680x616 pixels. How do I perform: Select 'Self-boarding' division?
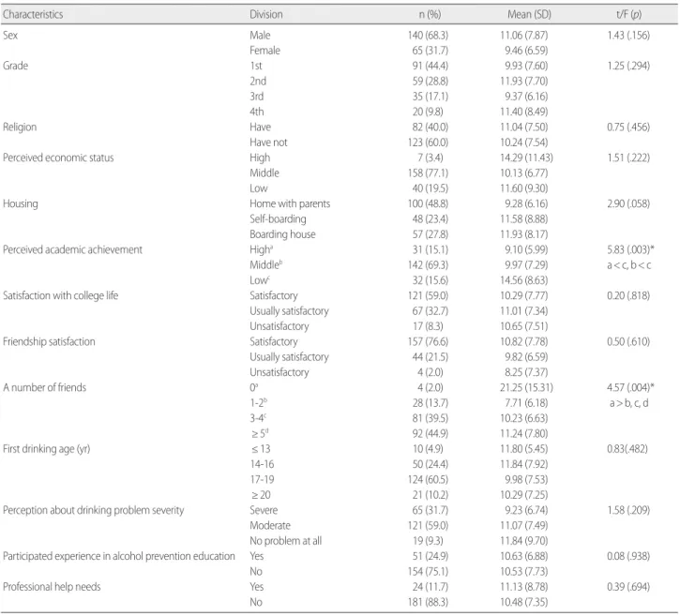(x=278, y=219)
